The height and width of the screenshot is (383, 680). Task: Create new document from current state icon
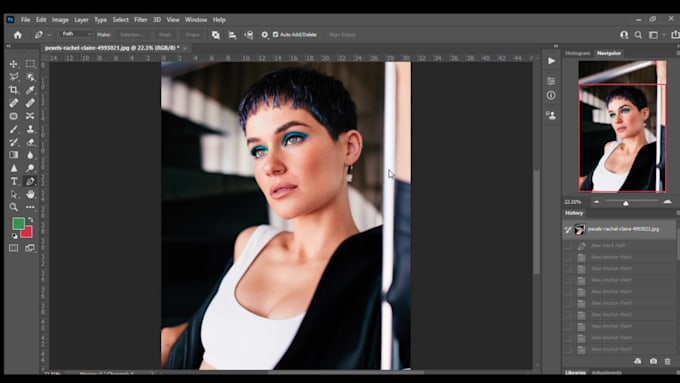click(x=638, y=361)
